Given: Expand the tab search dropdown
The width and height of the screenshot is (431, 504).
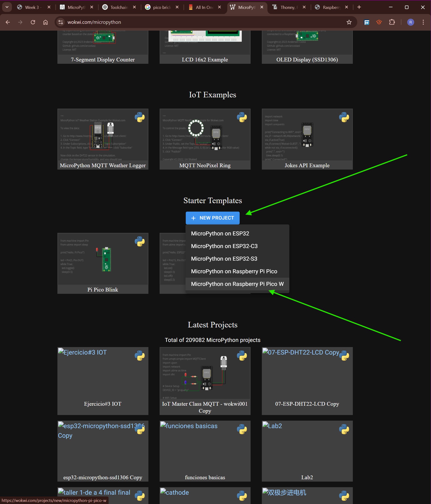Looking at the screenshot, I should click(7, 7).
